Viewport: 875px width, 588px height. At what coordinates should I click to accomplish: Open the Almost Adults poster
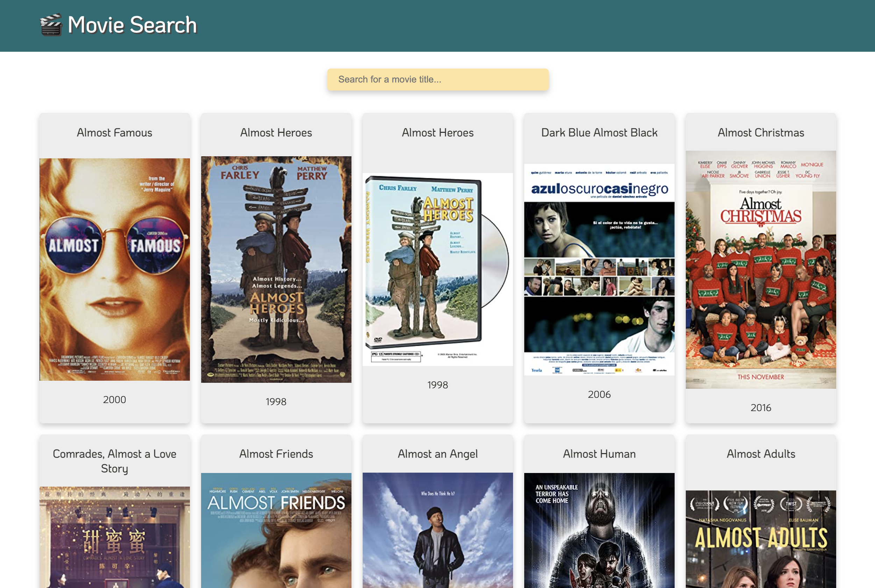point(761,539)
